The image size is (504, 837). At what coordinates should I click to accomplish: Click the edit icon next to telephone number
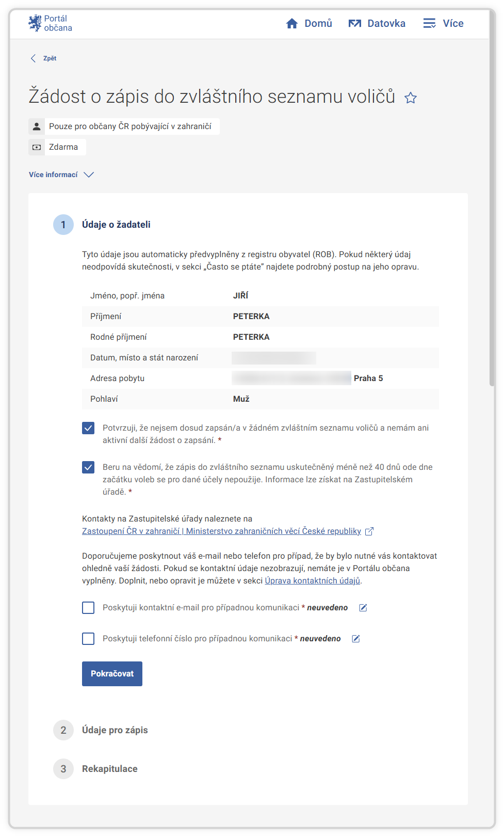356,639
